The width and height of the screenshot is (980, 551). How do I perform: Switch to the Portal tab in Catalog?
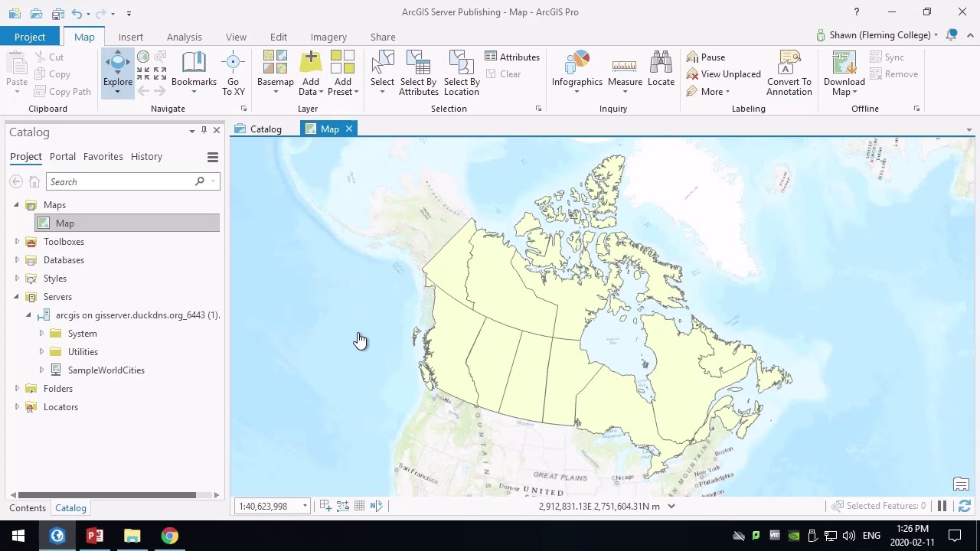[x=63, y=156]
